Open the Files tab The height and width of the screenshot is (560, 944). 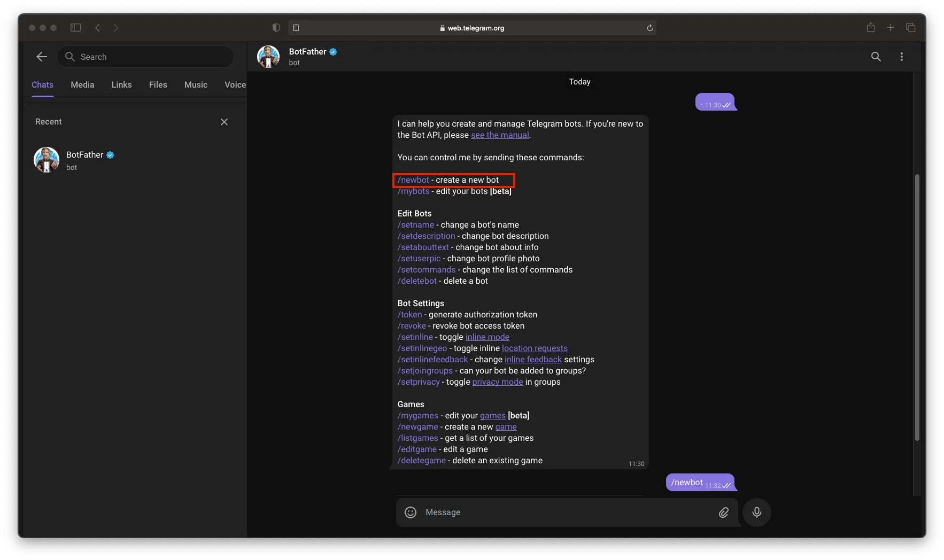click(x=158, y=85)
